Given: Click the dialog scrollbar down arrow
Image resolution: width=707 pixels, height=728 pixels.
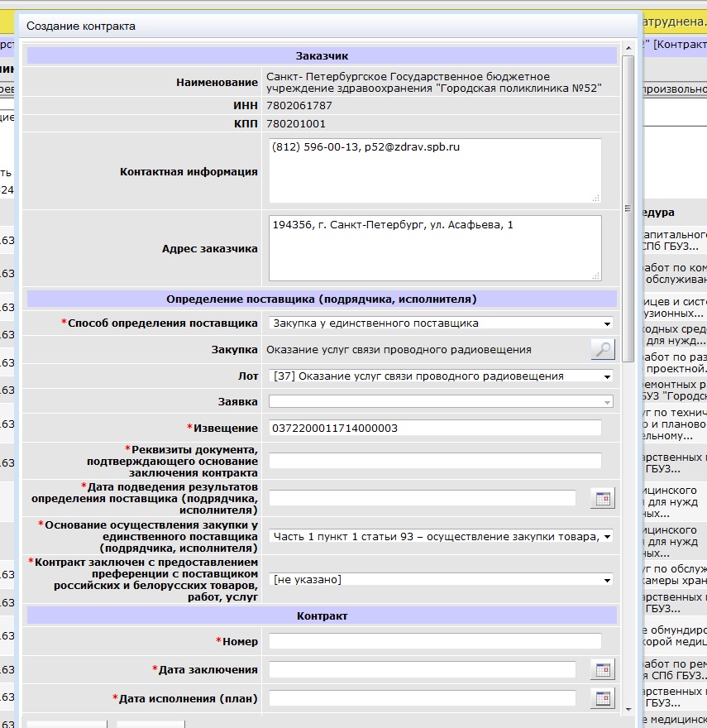Looking at the screenshot, I should point(628,709).
